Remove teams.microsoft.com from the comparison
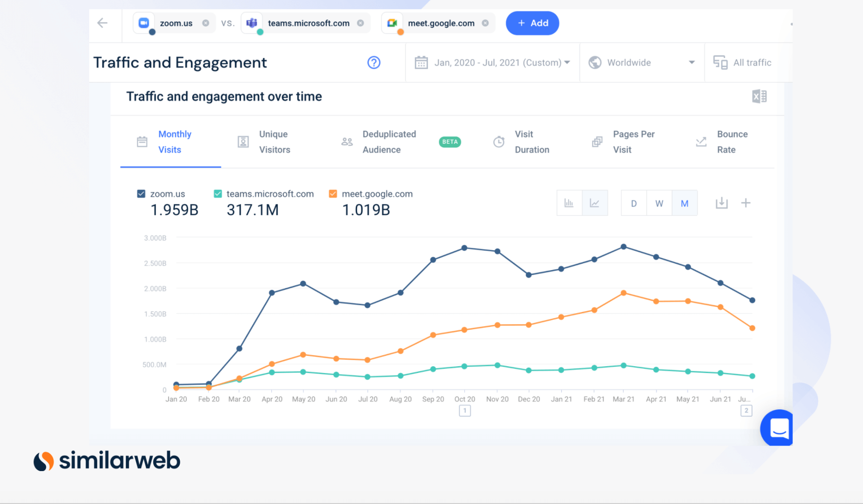This screenshot has height=504, width=863. (x=360, y=23)
